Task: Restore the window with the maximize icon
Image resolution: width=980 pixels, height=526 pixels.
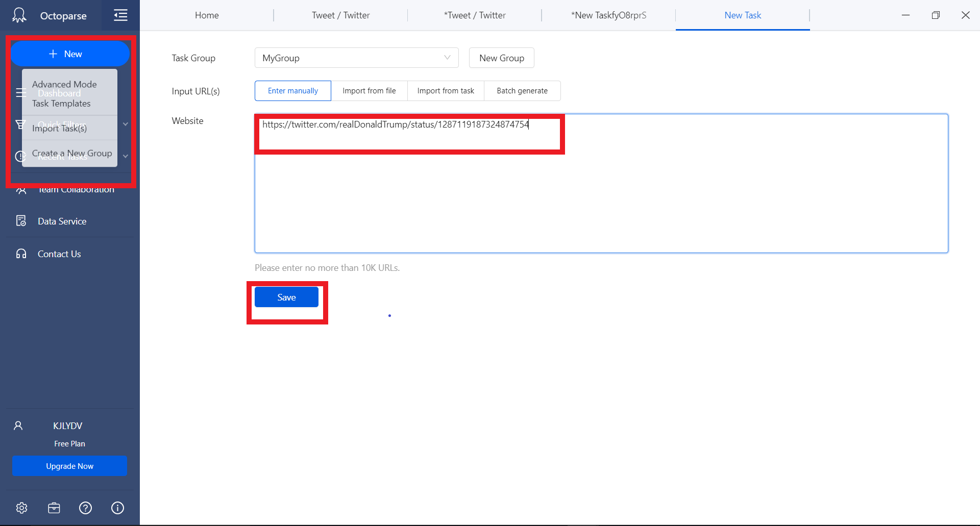Action: click(936, 15)
